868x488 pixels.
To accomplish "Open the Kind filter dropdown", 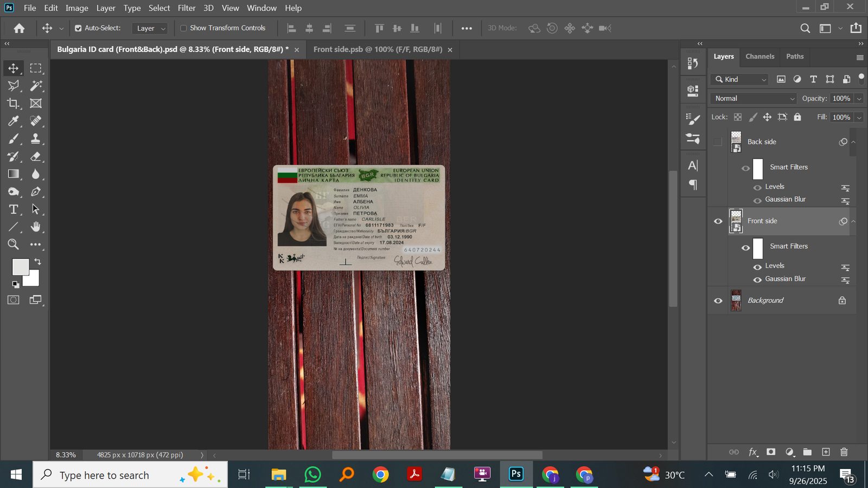I will pyautogui.click(x=739, y=79).
